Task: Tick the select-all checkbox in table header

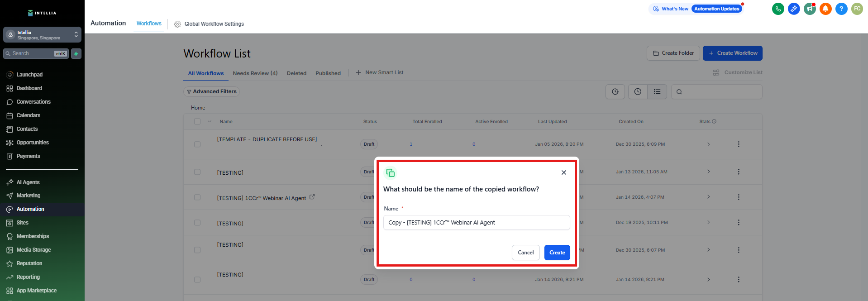Action: pos(197,121)
